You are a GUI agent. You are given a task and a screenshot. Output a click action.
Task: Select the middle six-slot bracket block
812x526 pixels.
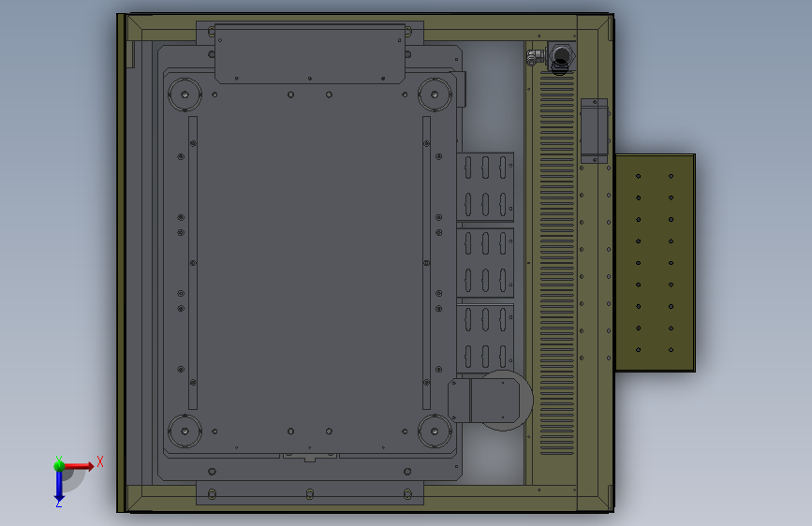485,263
